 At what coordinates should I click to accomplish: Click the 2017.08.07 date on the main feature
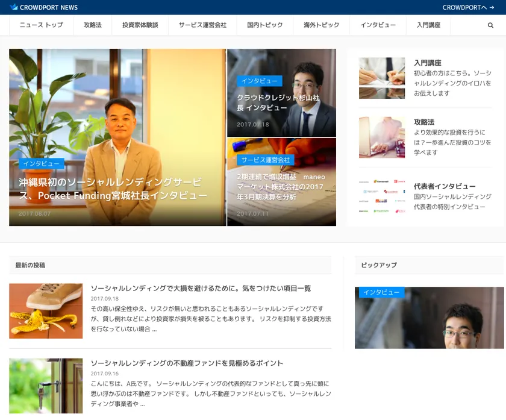(34, 213)
